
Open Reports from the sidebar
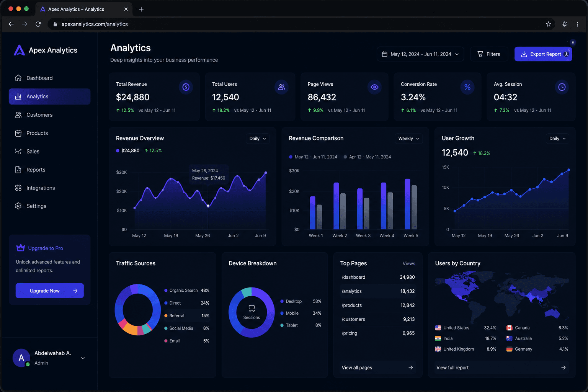pyautogui.click(x=50, y=170)
